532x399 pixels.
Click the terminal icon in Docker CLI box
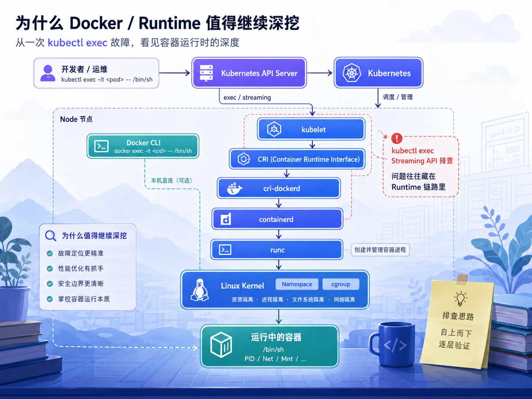pyautogui.click(x=101, y=146)
